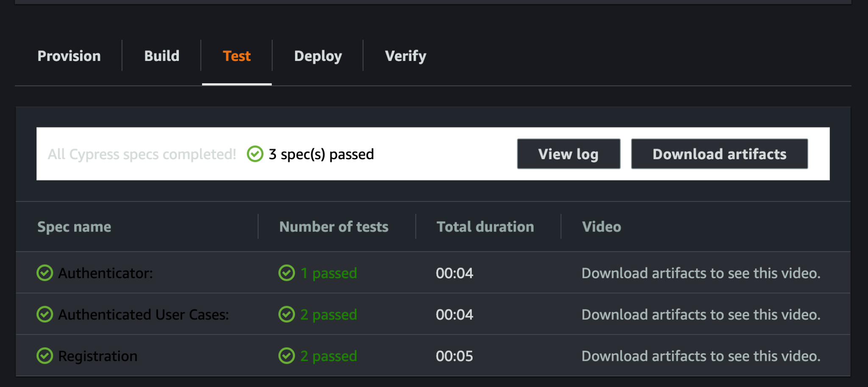Click the Number of tests column header
The width and height of the screenshot is (868, 387).
334,227
